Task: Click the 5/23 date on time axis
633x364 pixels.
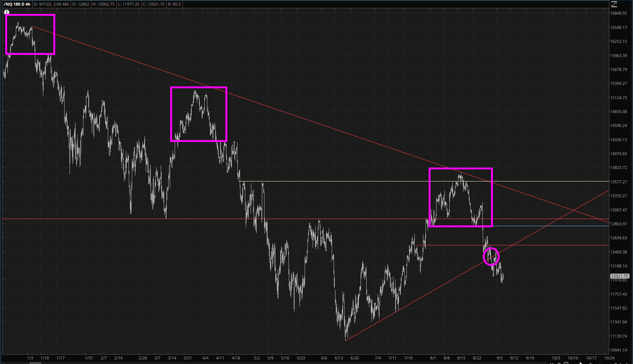Action: [x=301, y=358]
